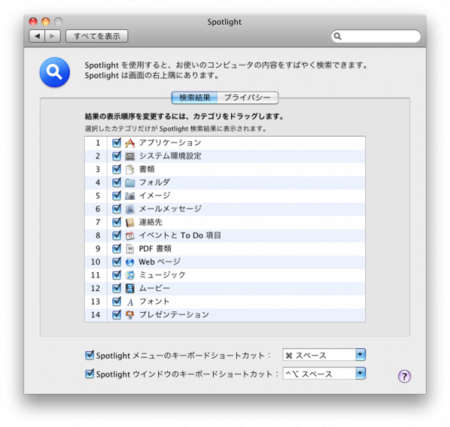
Task: Click the 連絡先 address book icon
Action: [130, 222]
